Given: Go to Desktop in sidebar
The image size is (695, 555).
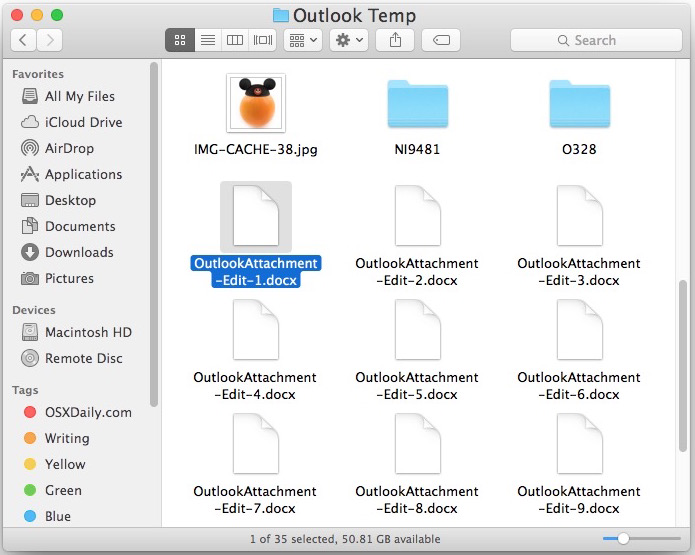Looking at the screenshot, I should click(x=59, y=200).
